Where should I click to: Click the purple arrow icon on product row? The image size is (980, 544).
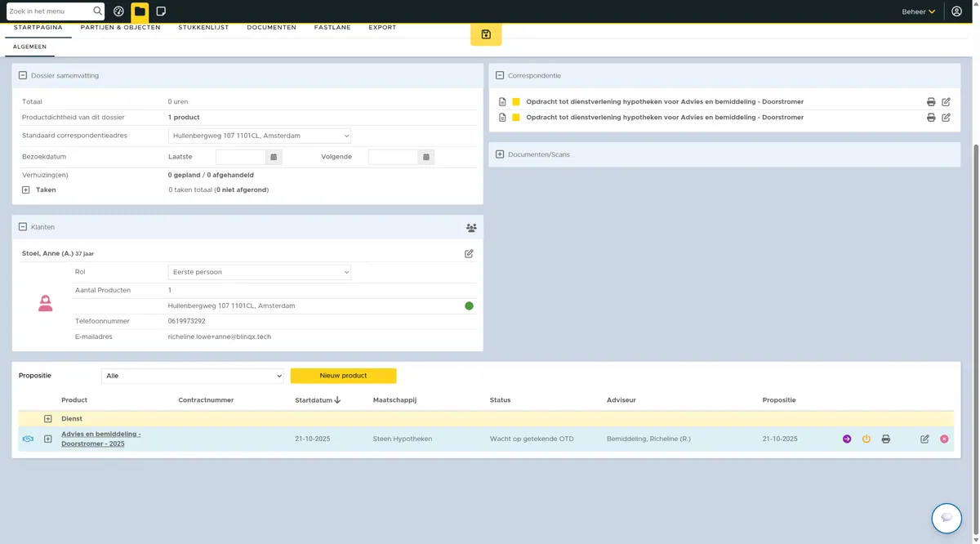click(x=847, y=439)
